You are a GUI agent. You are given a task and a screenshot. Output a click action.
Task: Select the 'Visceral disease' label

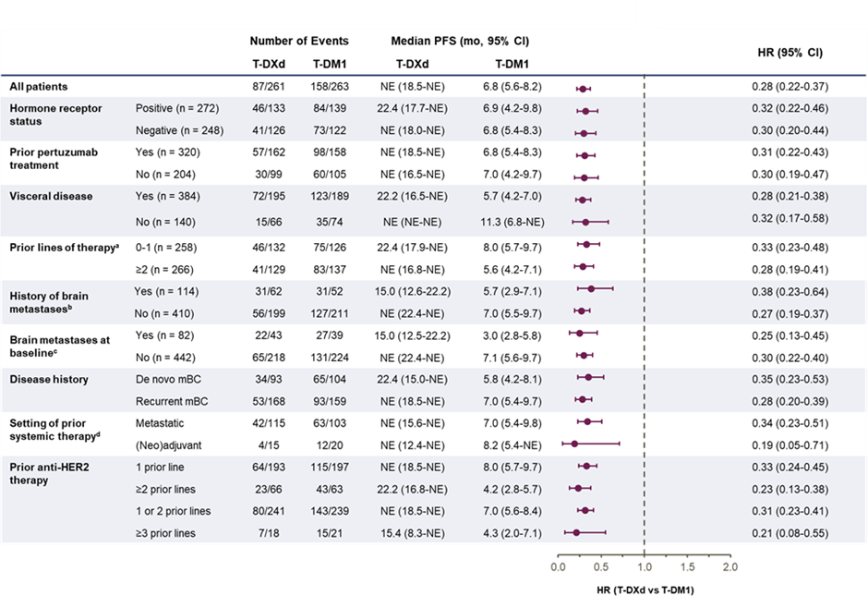(x=51, y=196)
